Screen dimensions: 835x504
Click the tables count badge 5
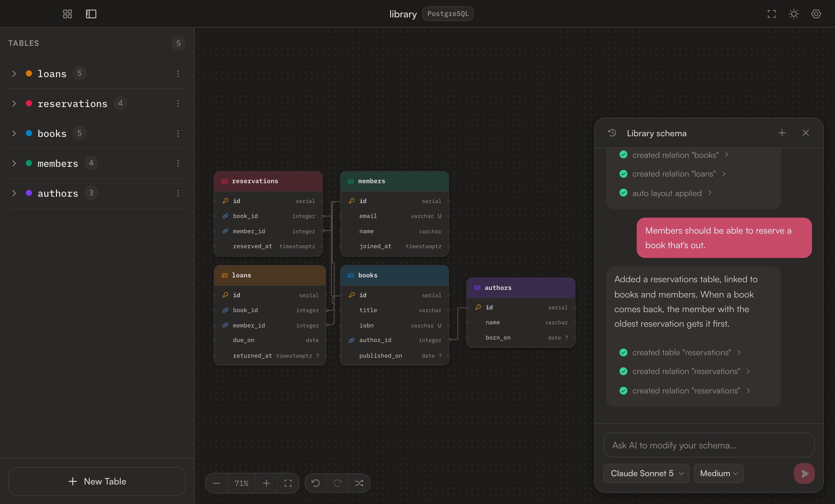pyautogui.click(x=178, y=43)
